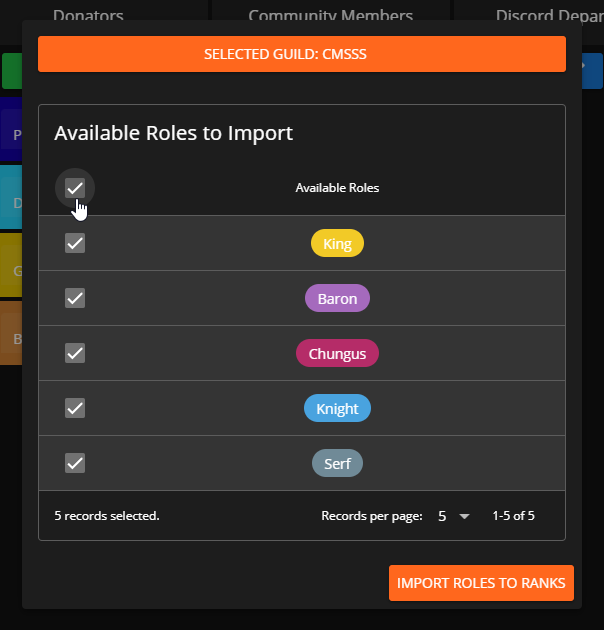Click the 1-5 of 5 pagination text

point(513,517)
